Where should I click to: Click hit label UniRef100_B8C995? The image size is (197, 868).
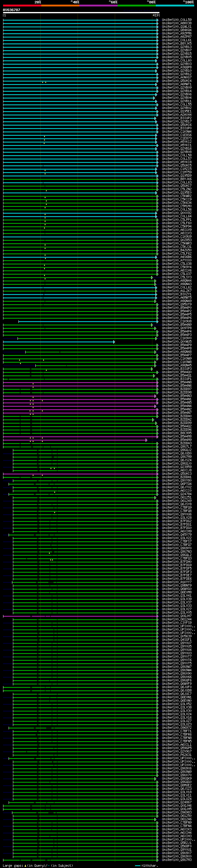(176, 433)
